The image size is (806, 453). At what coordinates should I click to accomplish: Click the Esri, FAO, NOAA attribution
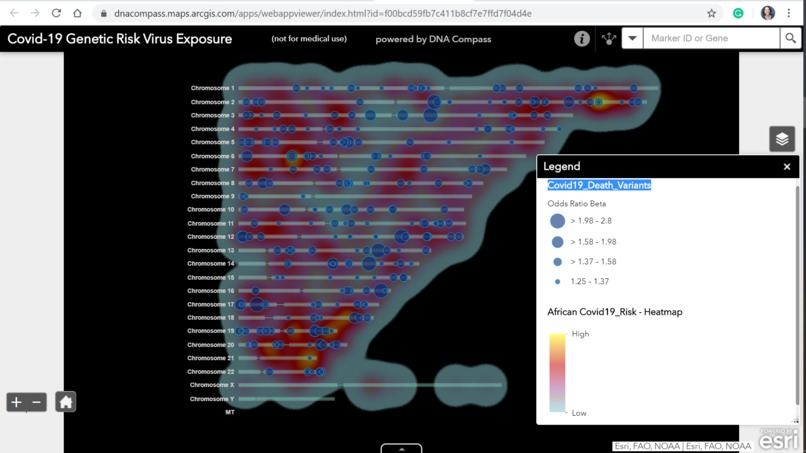[x=683, y=446]
